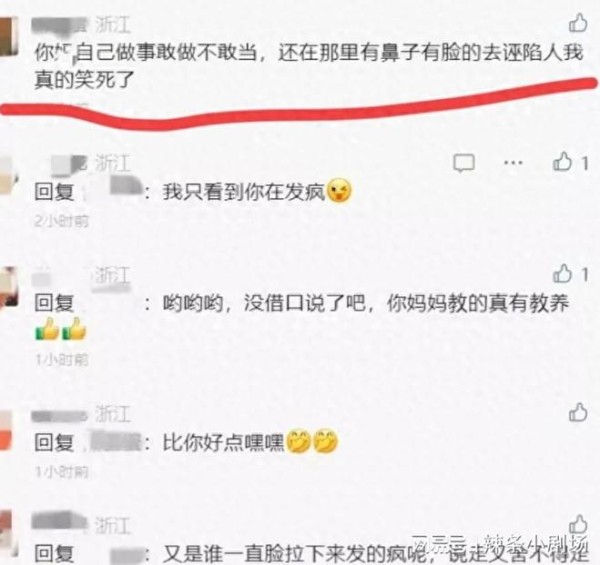600x565 pixels.
Task: Click blurred username of top comment
Action: coord(59,24)
